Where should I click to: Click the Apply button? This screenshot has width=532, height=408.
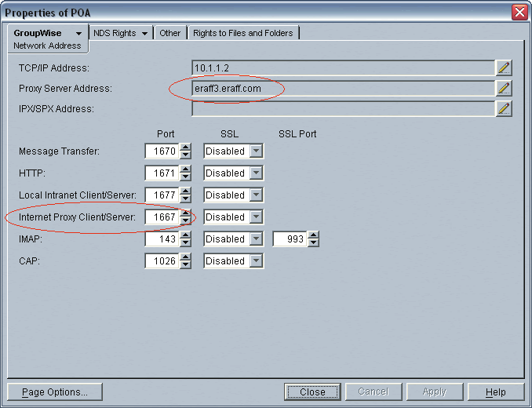[435, 392]
